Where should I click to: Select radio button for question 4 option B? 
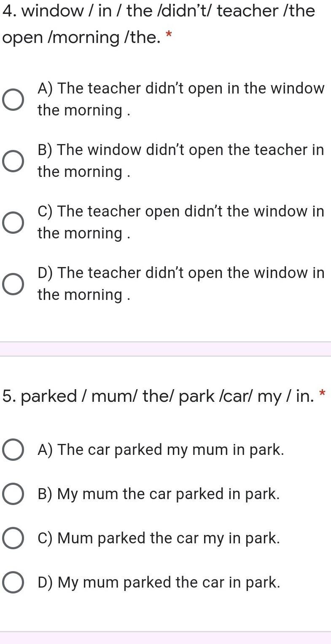13,161
